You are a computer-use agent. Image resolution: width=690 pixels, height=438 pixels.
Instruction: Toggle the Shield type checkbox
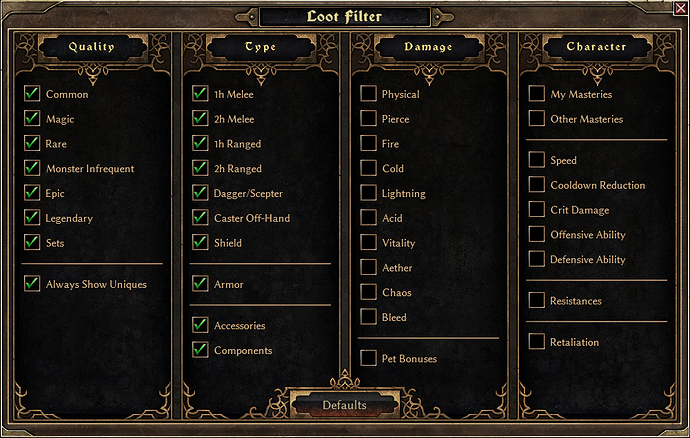tap(200, 242)
